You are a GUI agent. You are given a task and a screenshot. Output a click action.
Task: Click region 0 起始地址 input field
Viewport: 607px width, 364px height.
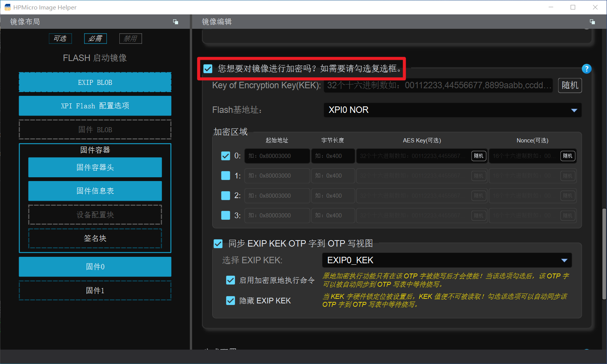point(277,156)
